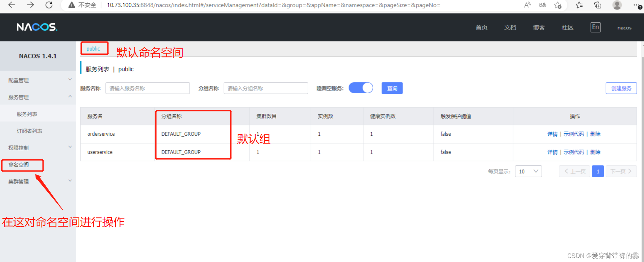Open the favorites list icon
This screenshot has width=644, height=262.
point(579,5)
